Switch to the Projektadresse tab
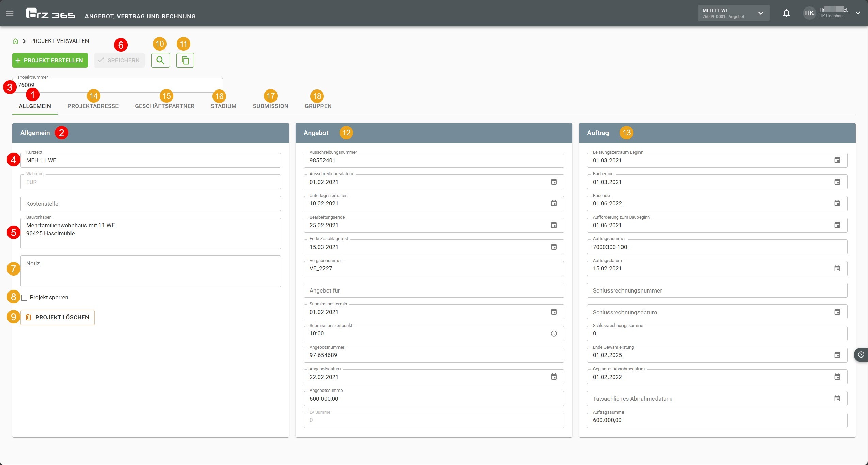Image resolution: width=868 pixels, height=465 pixels. (x=93, y=106)
